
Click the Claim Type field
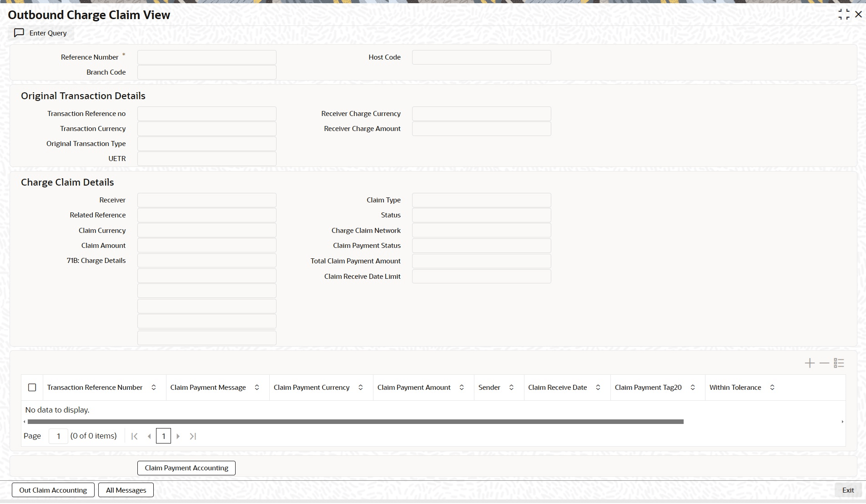point(482,200)
